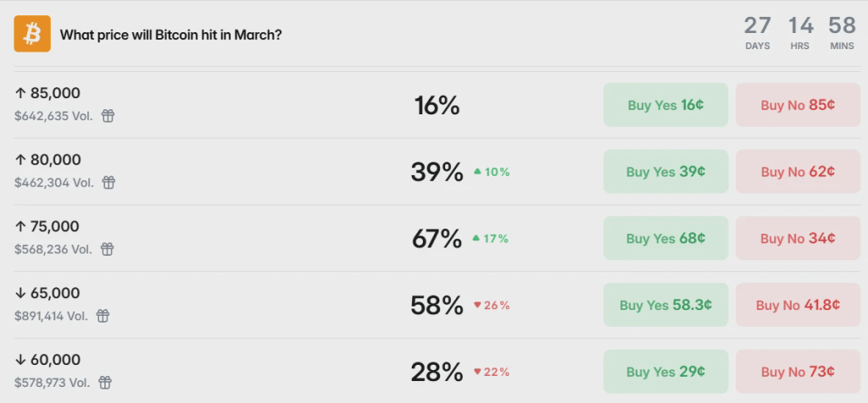Viewport: 868px width, 403px height.
Task: Click gift icon beside $578,973 volume
Action: pos(104,383)
